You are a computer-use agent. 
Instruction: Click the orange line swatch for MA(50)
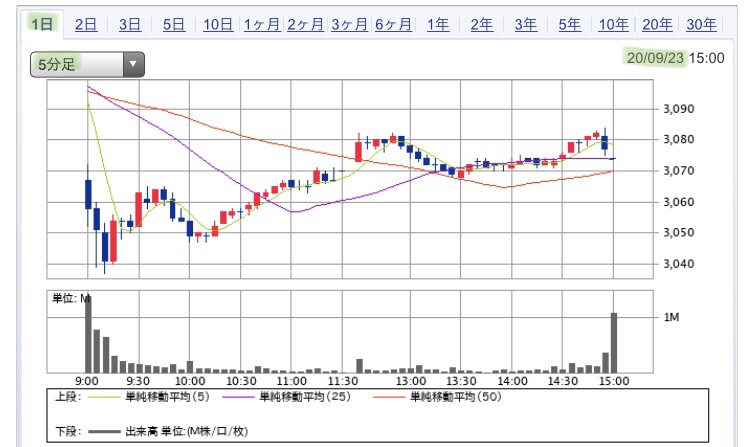pyautogui.click(x=389, y=397)
